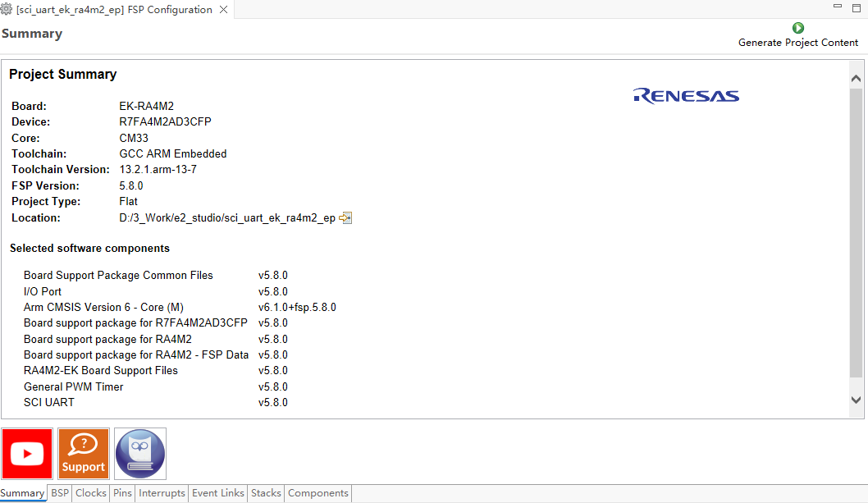
Task: Click the SCI UART component row
Action: pos(156,403)
